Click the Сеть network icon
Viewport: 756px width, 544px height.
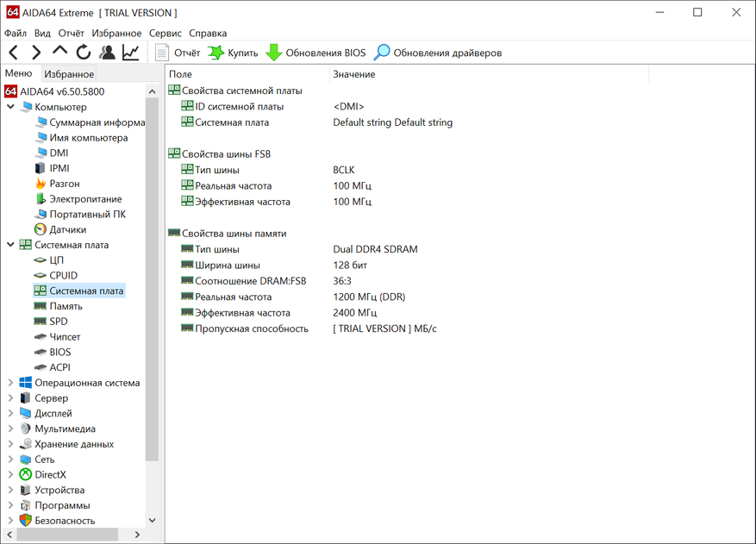pos(26,460)
